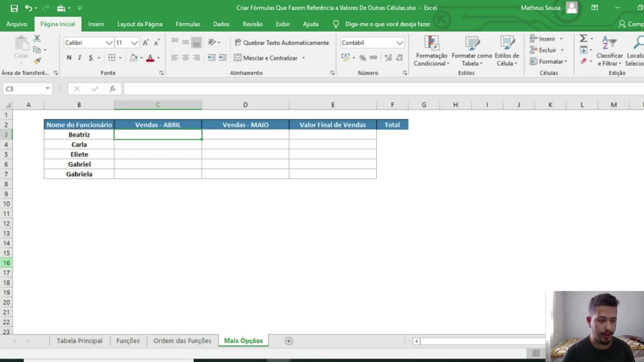Click the Save icon in quick access toolbar

(x=14, y=8)
